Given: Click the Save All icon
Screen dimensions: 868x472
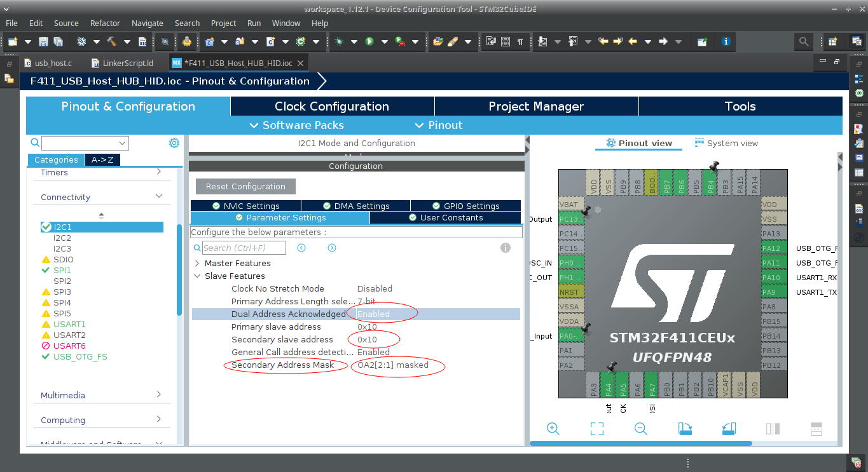Looking at the screenshot, I should coord(59,41).
